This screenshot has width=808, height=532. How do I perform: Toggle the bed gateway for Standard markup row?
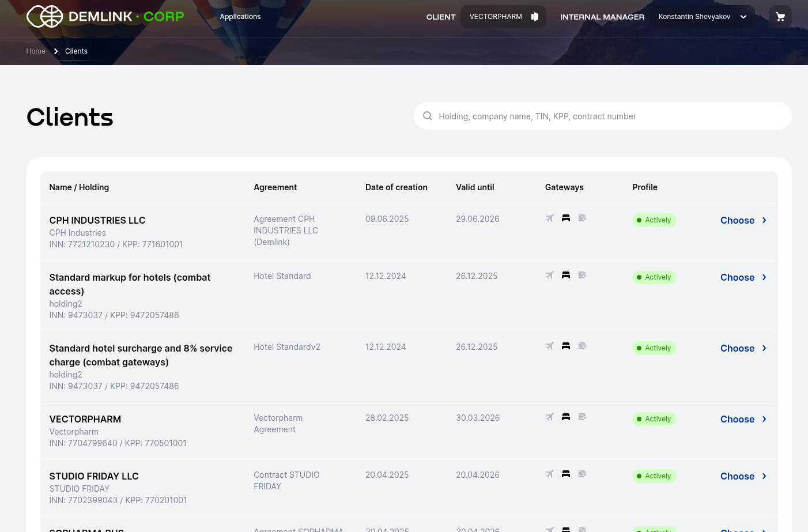(565, 275)
